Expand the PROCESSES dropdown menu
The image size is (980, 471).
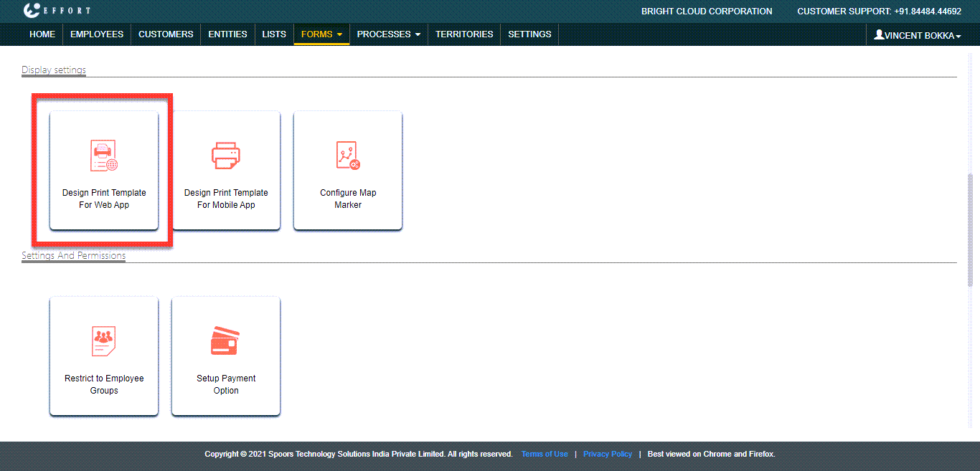click(388, 34)
